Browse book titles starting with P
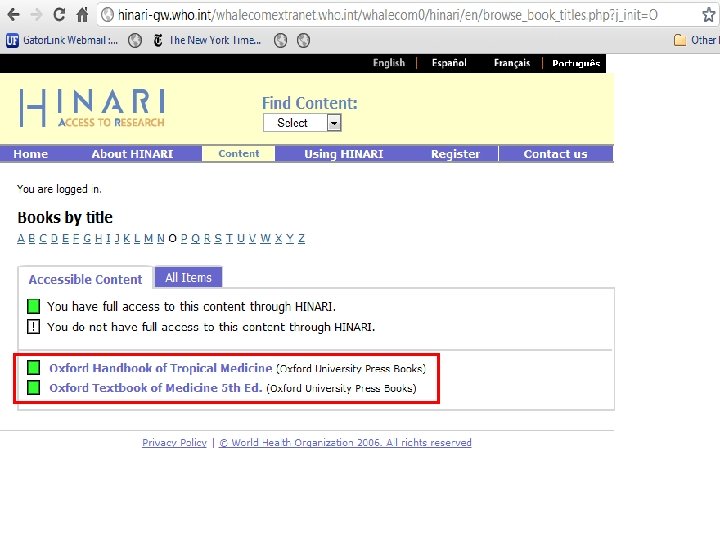 tap(184, 238)
